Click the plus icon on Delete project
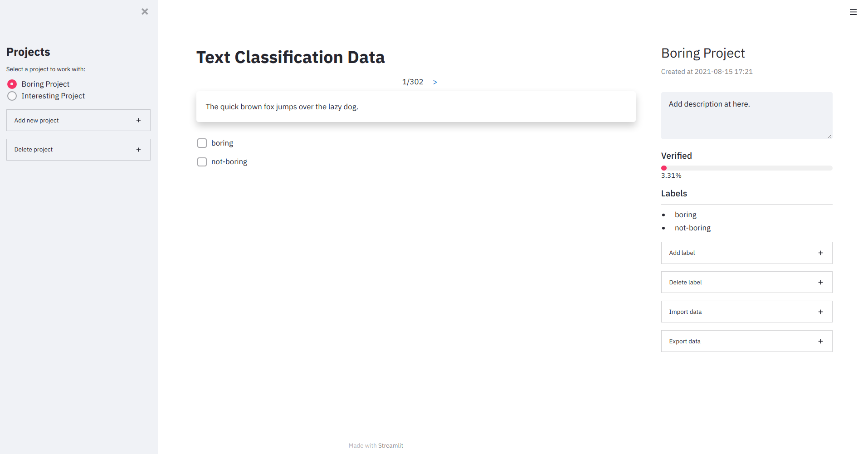 pos(138,150)
